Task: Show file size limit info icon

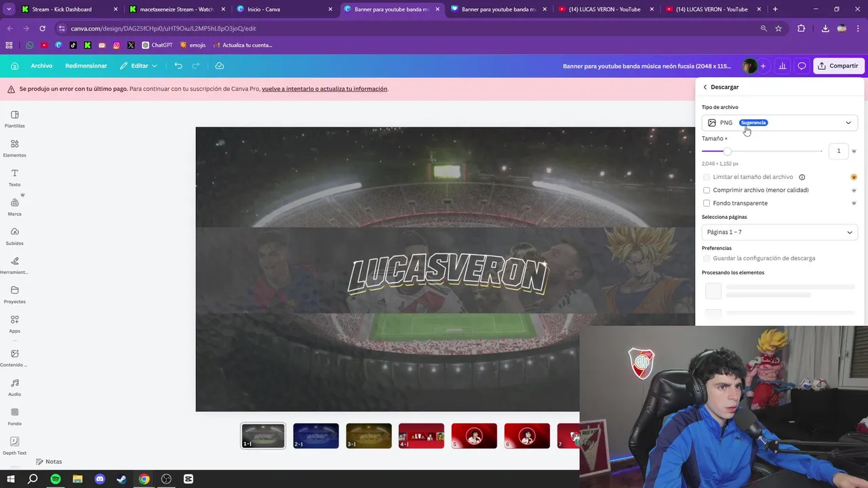Action: (x=802, y=177)
